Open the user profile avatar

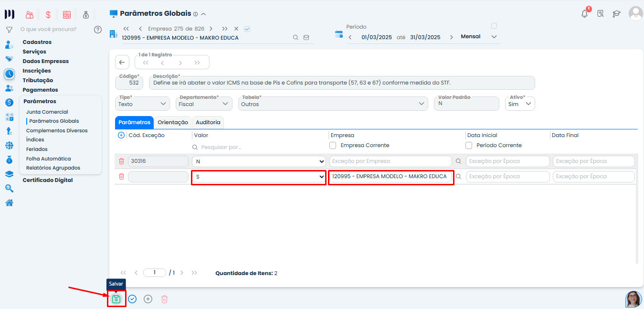[x=635, y=13]
